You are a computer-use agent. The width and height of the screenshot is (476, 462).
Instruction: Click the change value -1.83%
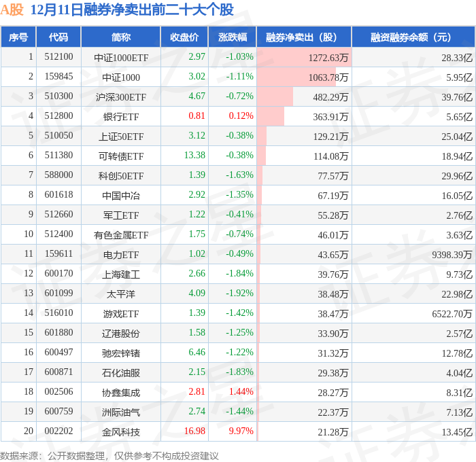tap(239, 372)
